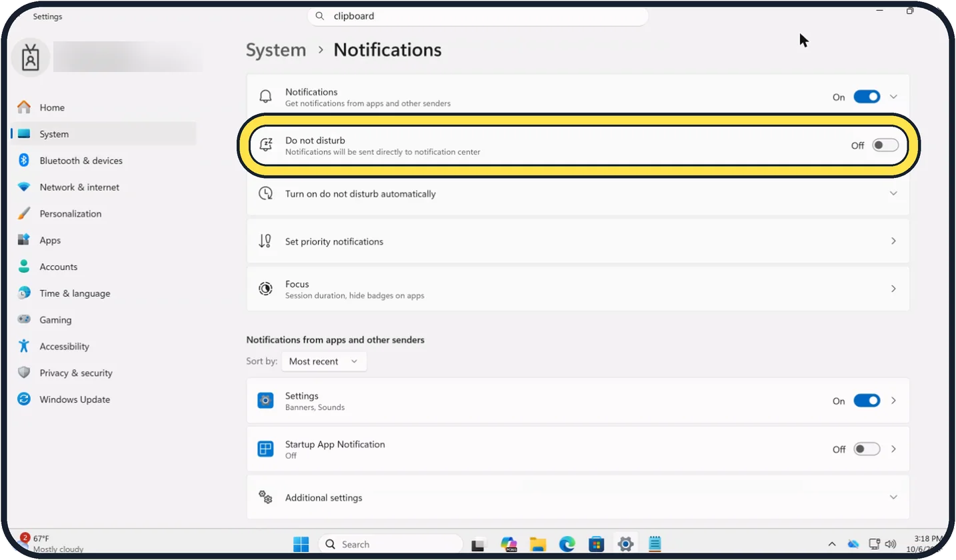Go to Home in the sidebar
This screenshot has height=560, width=956.
104,107
